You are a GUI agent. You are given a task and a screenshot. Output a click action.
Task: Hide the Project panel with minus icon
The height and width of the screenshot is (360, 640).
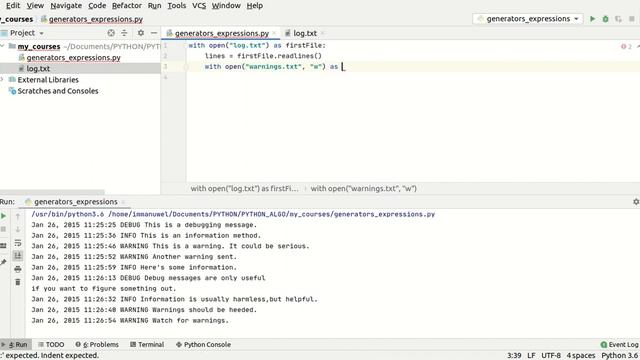pos(154,33)
